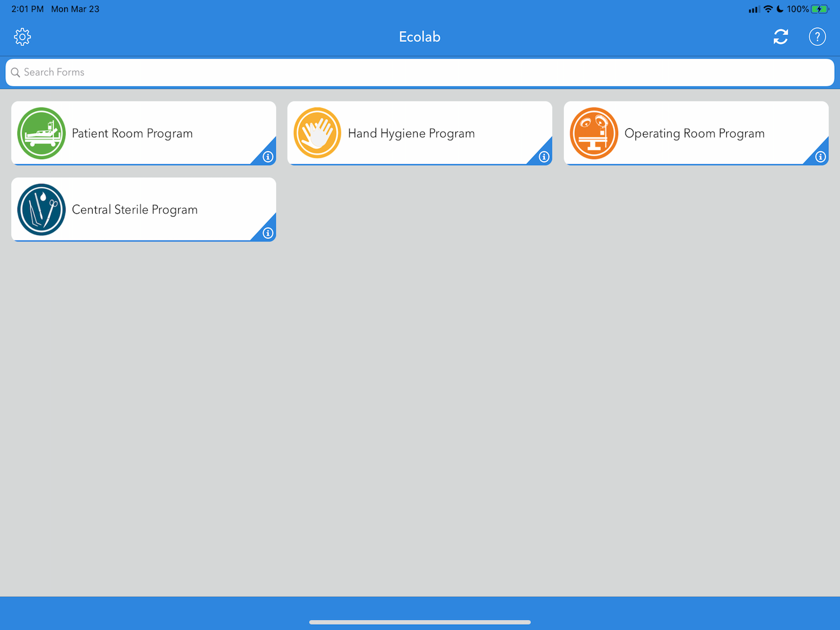This screenshot has width=840, height=630.
Task: Show info for Hand Hygiene Program
Action: pyautogui.click(x=544, y=157)
